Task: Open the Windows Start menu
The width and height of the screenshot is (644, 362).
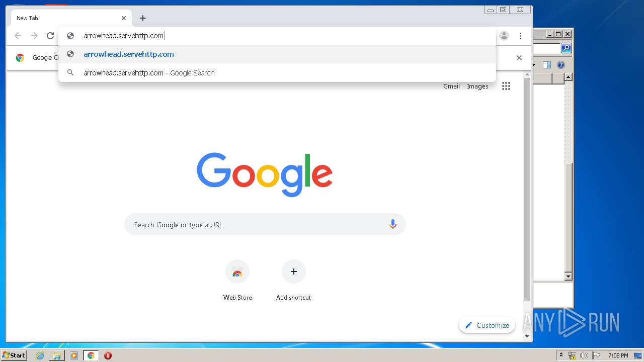Action: 14,355
